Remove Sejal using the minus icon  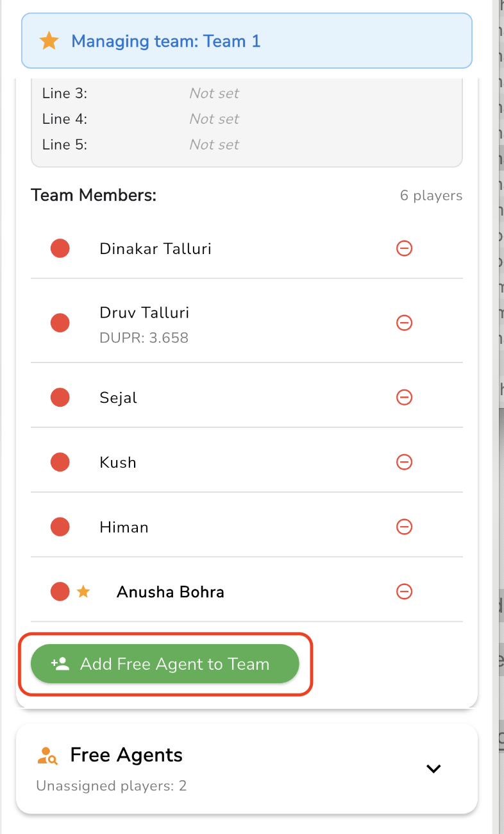[404, 398]
